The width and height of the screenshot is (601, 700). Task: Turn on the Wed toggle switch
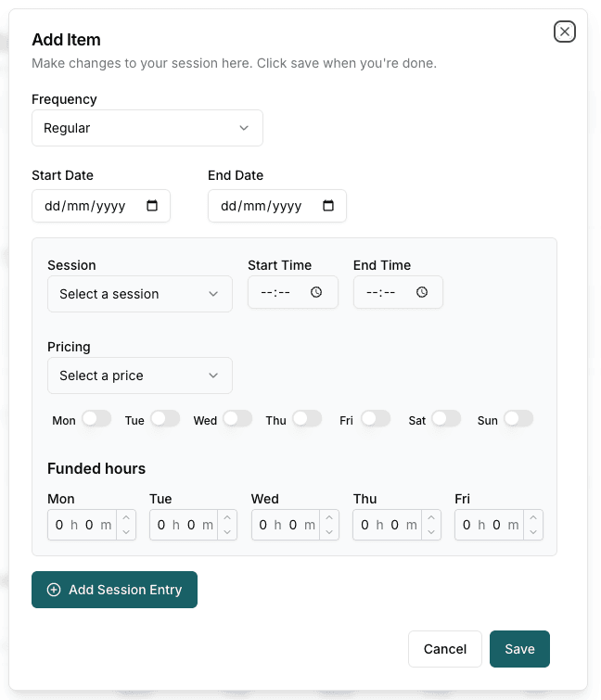(x=237, y=419)
